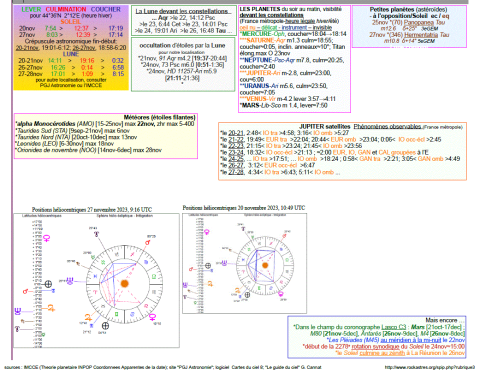Click the magenta Venus symbol at lower right of left wheel
The height and width of the screenshot is (373, 480).
coord(152,317)
